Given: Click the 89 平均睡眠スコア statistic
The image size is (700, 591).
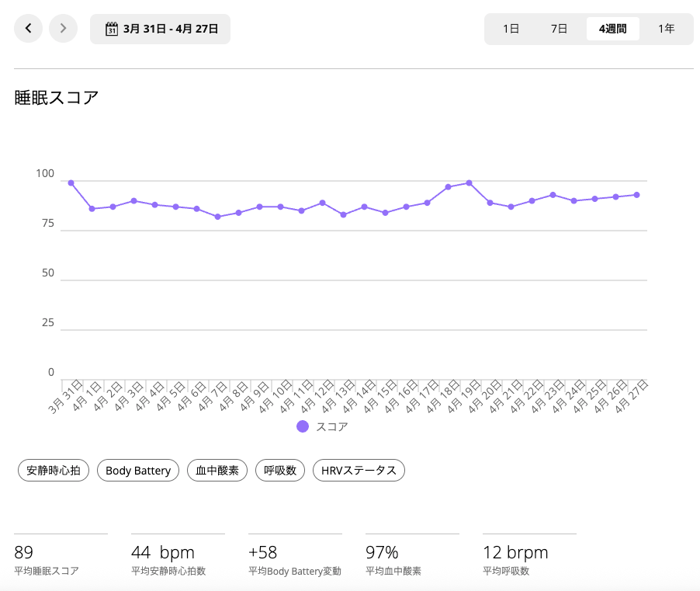Looking at the screenshot, I should [24, 553].
